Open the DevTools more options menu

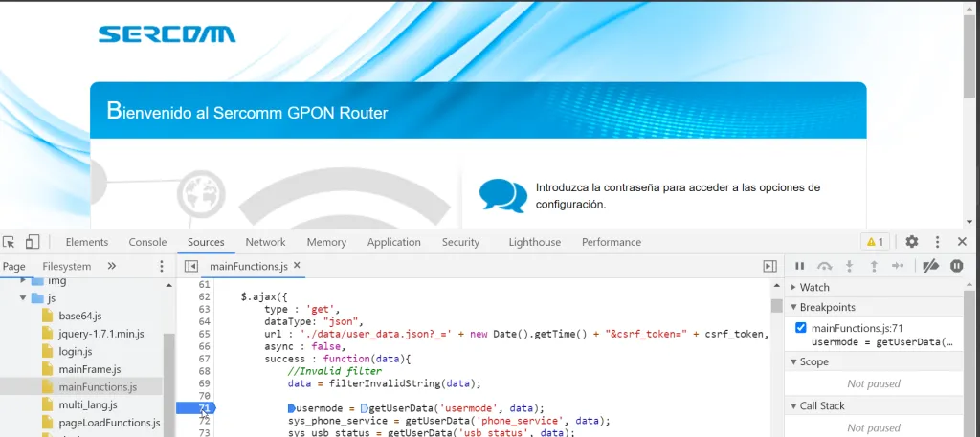pyautogui.click(x=937, y=242)
